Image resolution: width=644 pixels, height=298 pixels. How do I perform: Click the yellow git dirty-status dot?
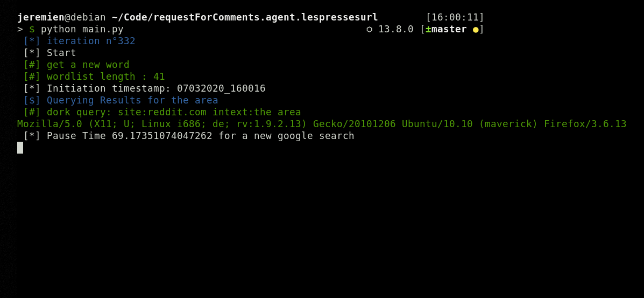tap(476, 30)
